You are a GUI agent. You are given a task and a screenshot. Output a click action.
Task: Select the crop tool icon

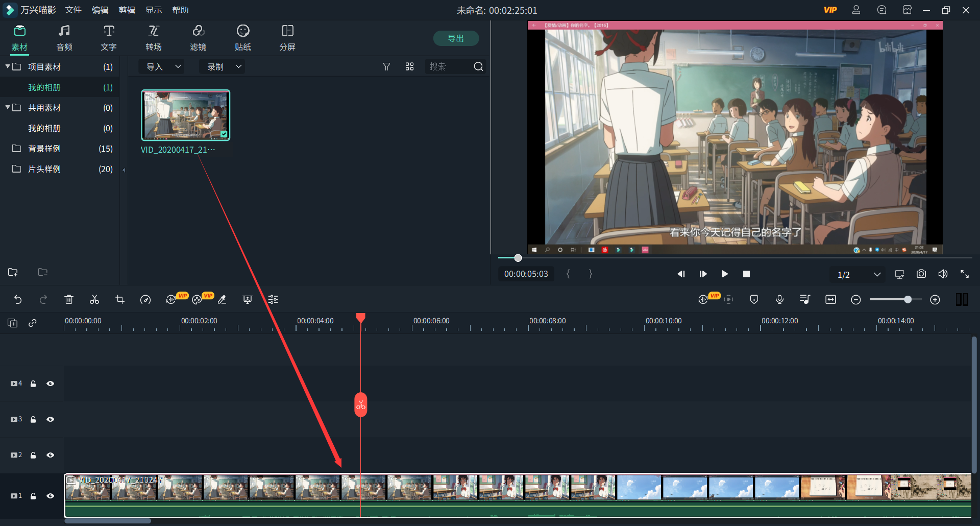pyautogui.click(x=120, y=300)
